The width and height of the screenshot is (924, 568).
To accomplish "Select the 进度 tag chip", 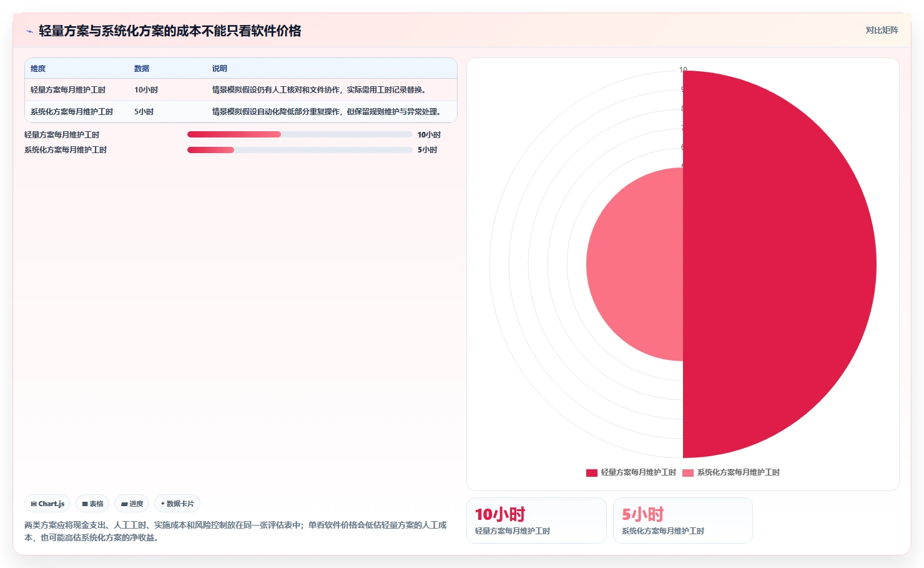I will (132, 504).
